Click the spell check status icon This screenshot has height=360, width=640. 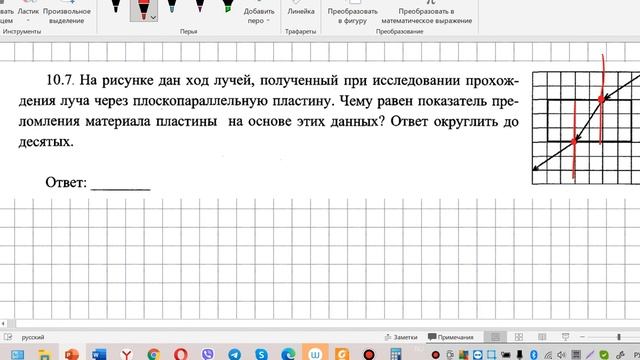(x=8, y=337)
